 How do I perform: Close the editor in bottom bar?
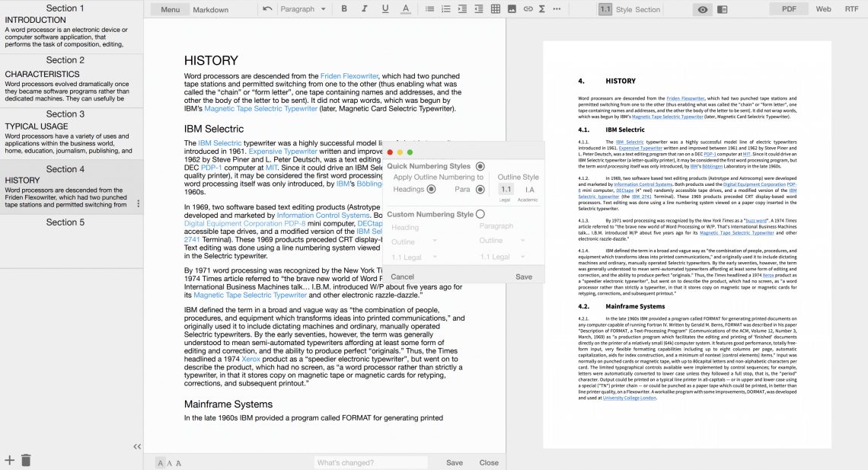(489, 463)
